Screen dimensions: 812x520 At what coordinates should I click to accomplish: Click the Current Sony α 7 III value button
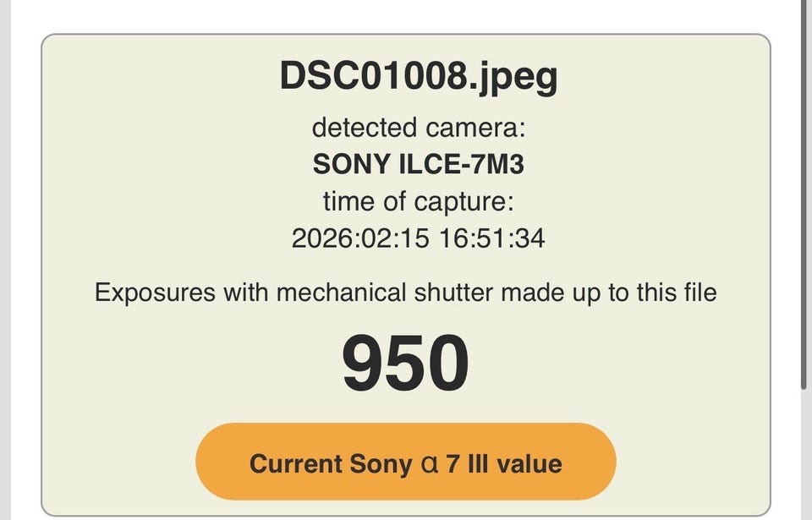tap(405, 463)
